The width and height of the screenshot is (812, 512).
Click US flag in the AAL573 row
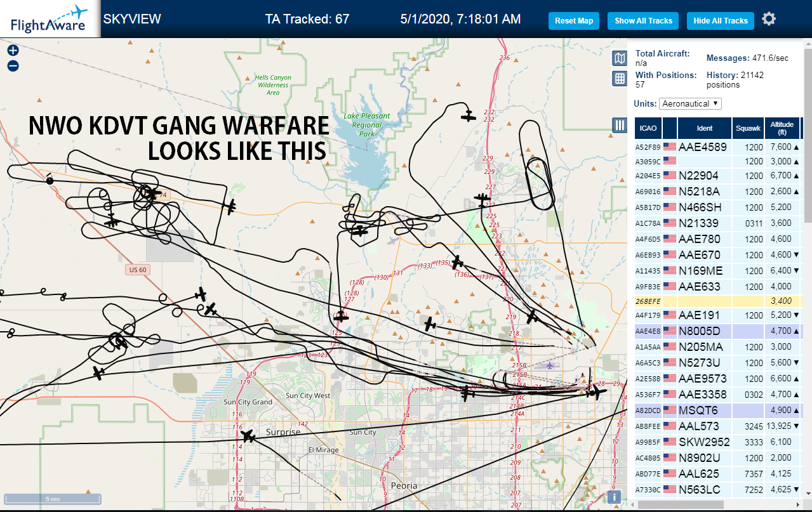[x=670, y=426]
